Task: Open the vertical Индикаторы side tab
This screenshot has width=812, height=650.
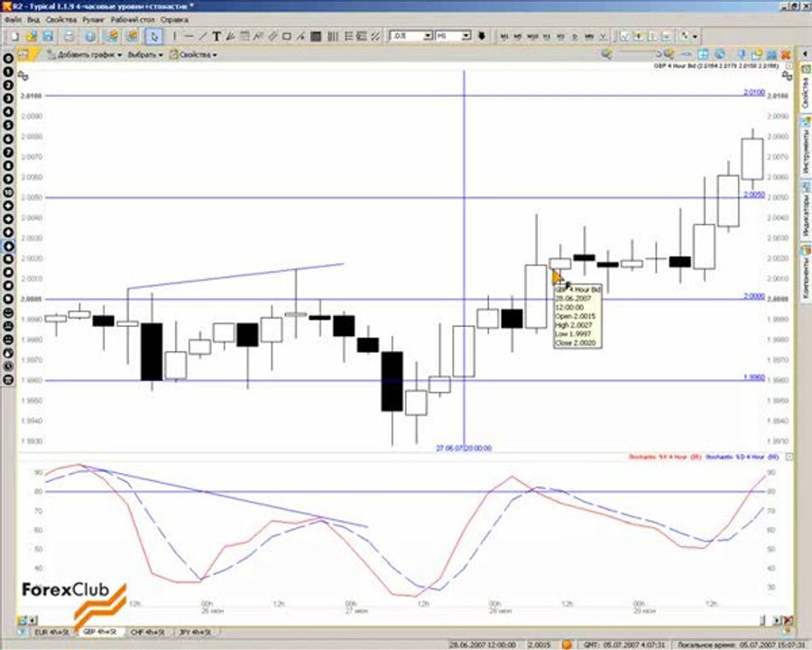Action: click(806, 209)
